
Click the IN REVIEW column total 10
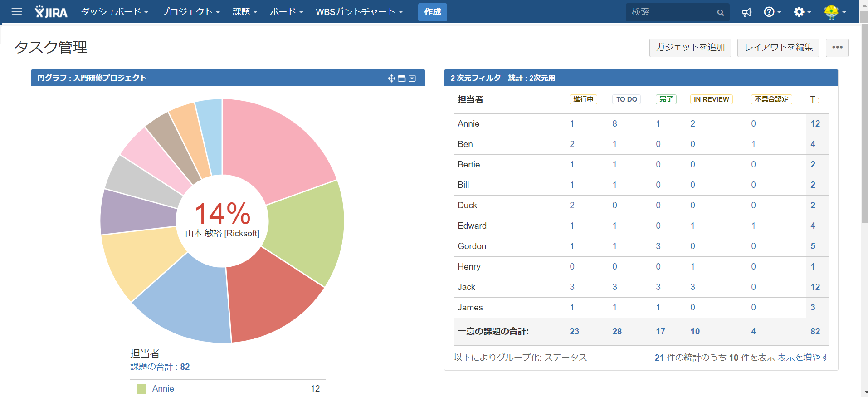click(x=695, y=332)
